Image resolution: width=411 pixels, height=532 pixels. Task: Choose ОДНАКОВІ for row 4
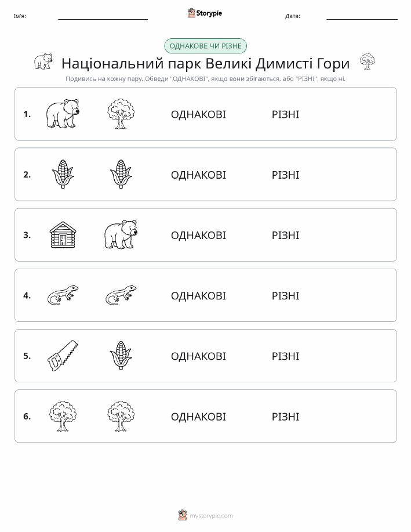pyautogui.click(x=198, y=295)
